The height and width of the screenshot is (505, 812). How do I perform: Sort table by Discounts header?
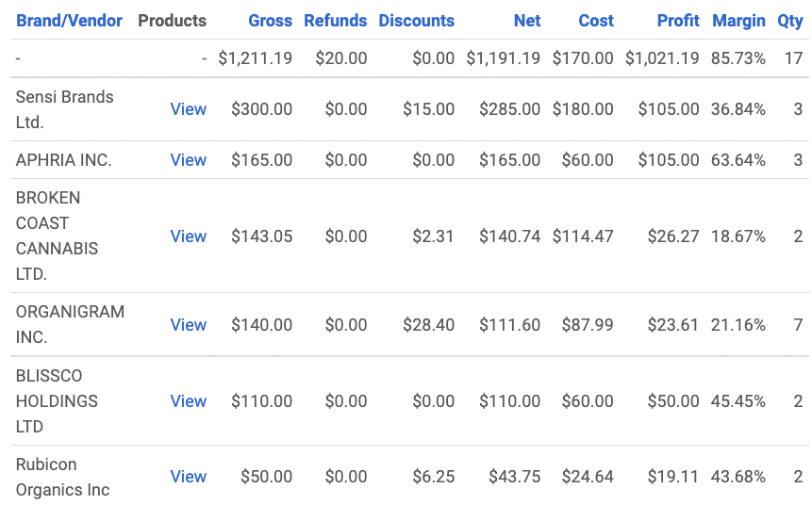pos(416,20)
